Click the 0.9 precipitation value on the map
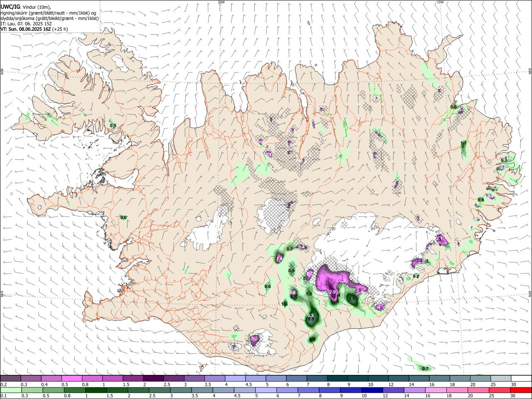 (291, 271)
